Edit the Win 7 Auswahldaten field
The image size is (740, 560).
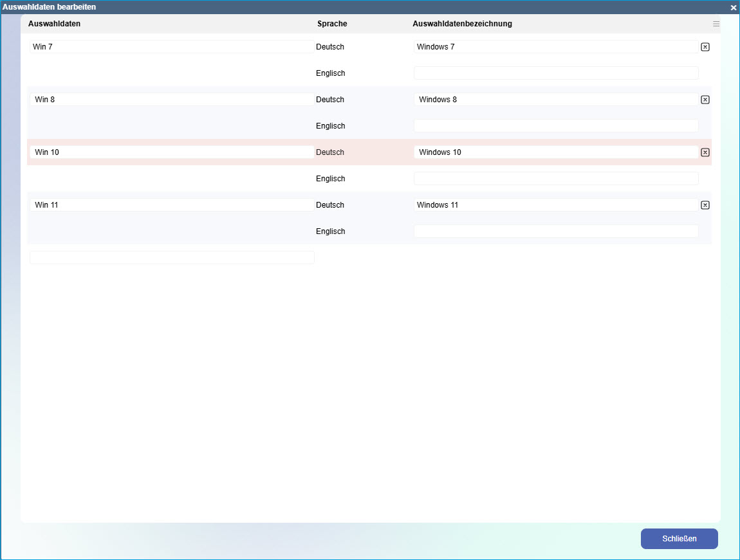pos(172,47)
